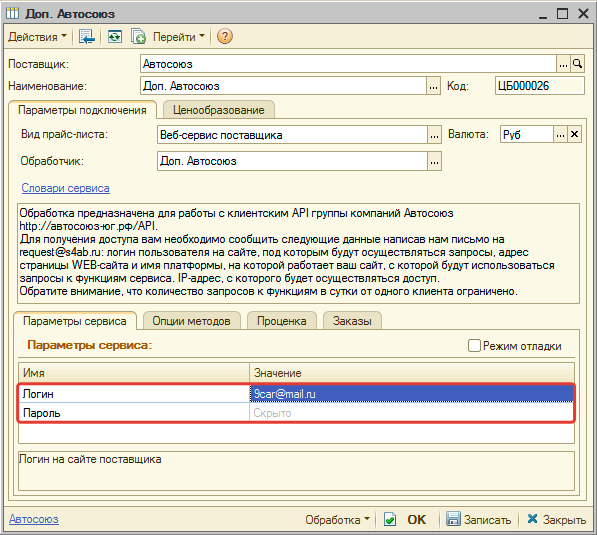Image resolution: width=597 pixels, height=535 pixels.
Task: Enable the Режим отладки checkbox
Action: click(x=474, y=345)
